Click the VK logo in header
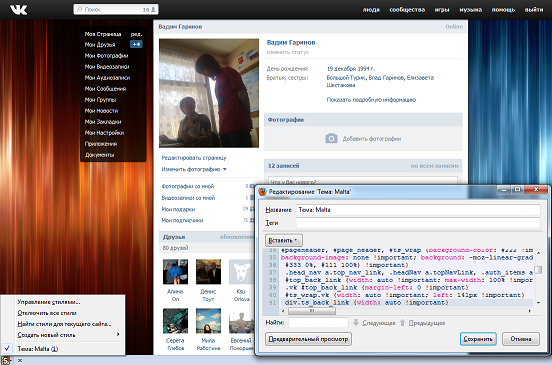The image size is (552, 365). [x=18, y=10]
